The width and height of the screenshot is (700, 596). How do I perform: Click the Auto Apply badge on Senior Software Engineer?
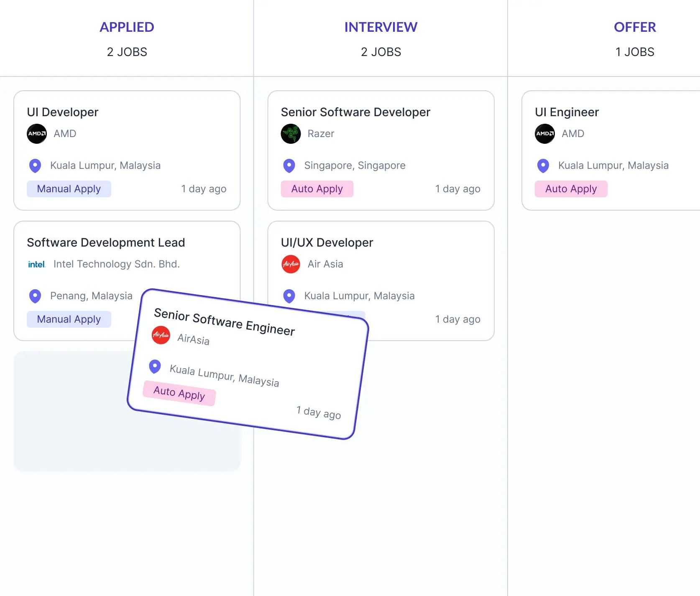click(x=179, y=393)
